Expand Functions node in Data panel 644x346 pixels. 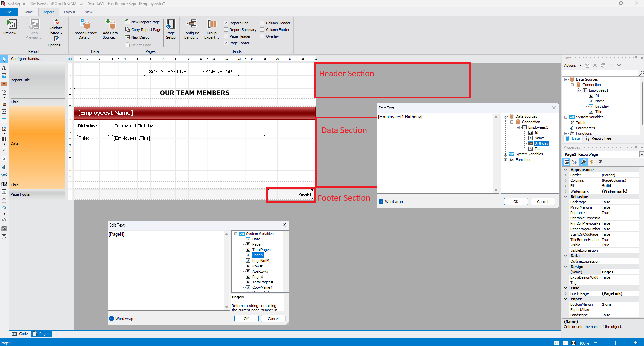[x=566, y=134]
